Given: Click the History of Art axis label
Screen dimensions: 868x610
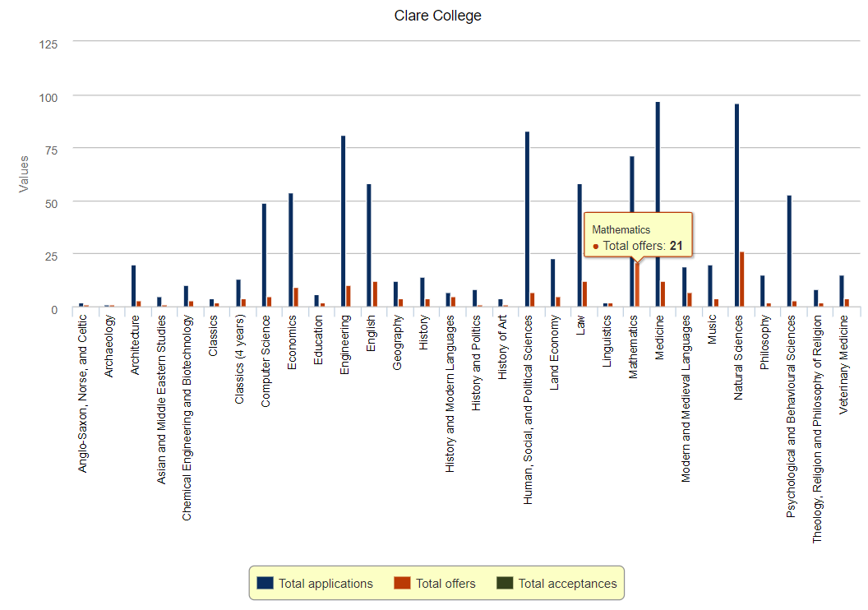Looking at the screenshot, I should click(x=502, y=347).
